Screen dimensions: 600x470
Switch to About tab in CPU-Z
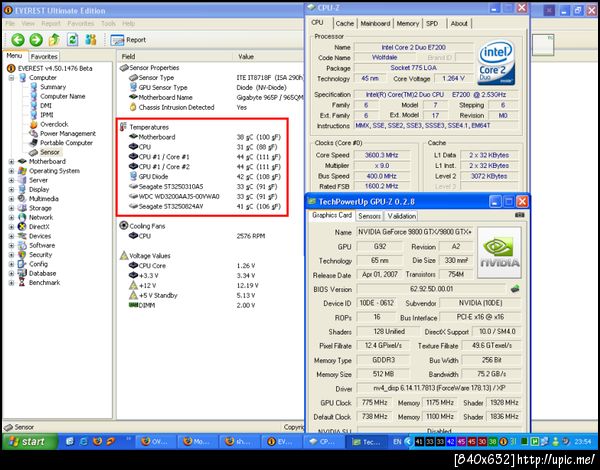click(459, 23)
